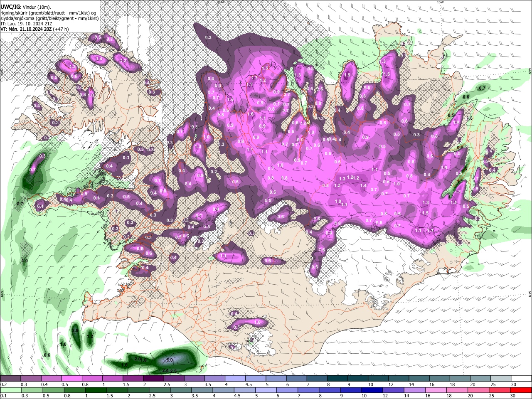Click the 'slydda/snjókoma' legend description line
The height and width of the screenshot is (399, 532).
pos(49,18)
